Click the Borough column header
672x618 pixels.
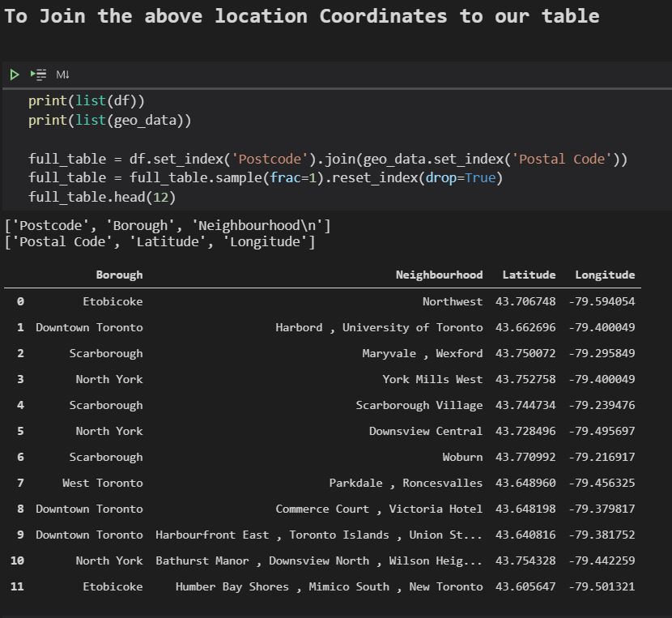(119, 275)
